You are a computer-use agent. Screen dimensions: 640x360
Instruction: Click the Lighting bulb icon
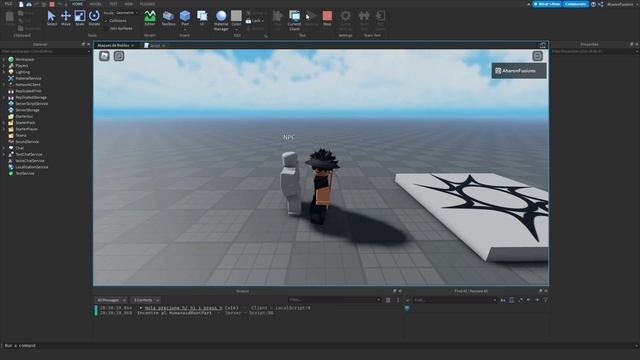[11, 72]
